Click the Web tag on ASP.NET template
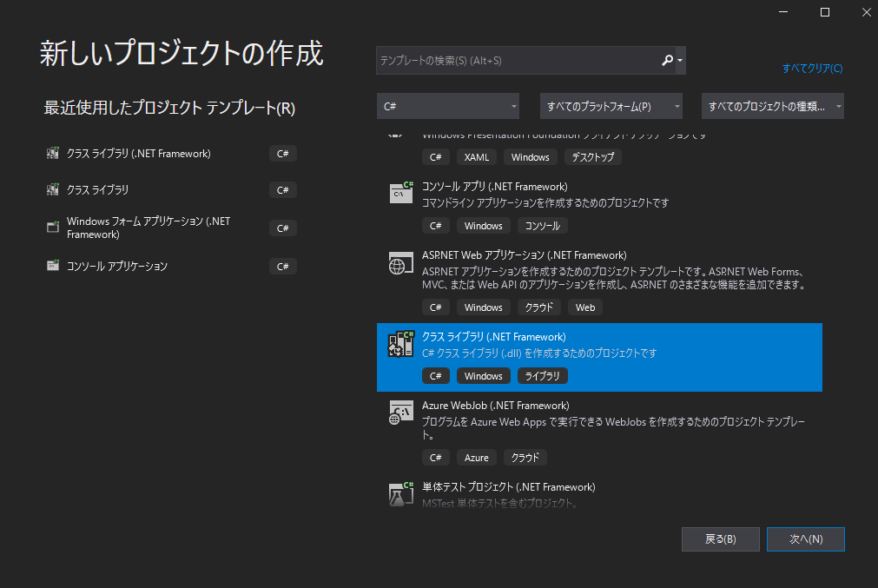The height and width of the screenshot is (588, 878). coord(585,307)
